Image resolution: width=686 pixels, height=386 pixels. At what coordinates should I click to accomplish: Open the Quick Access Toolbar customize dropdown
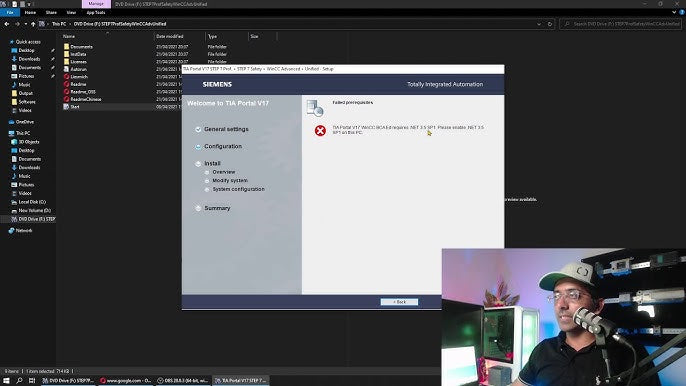pyautogui.click(x=30, y=4)
